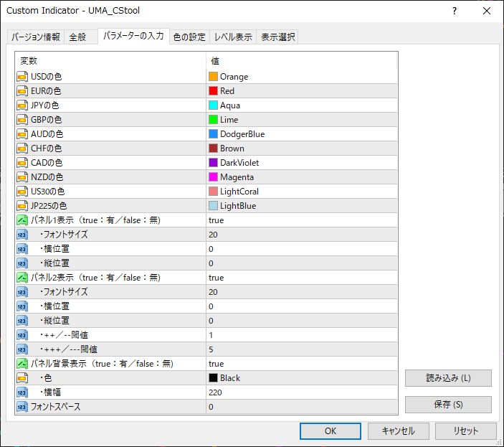Open the レベル表示 tab
Image resolution: width=504 pixels, height=447 pixels.
pos(233,37)
